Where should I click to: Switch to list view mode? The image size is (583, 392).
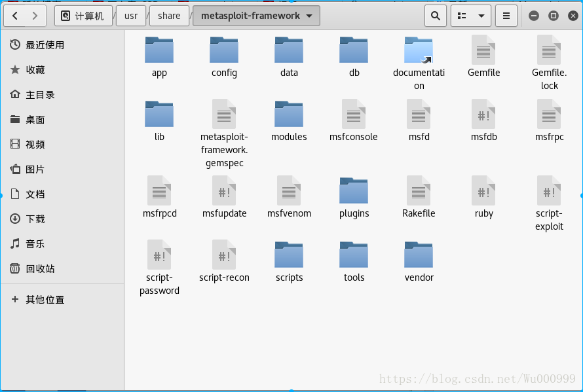click(462, 16)
